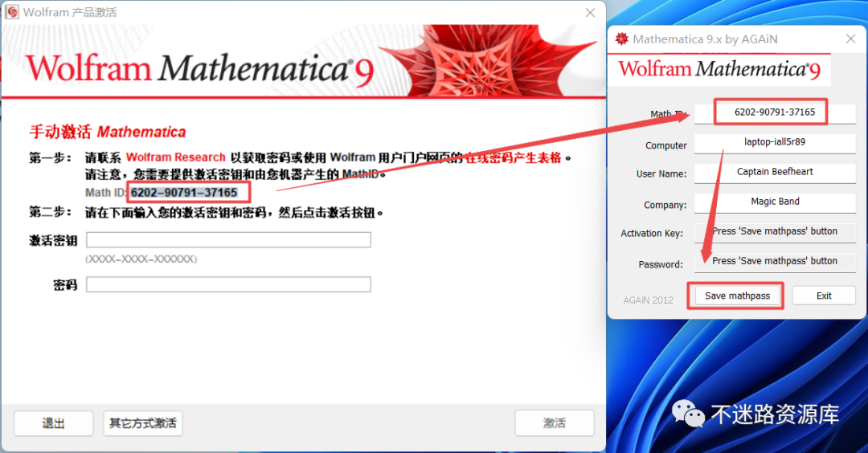The height and width of the screenshot is (453, 868).
Task: Click the AGAiN keygen title bar icon
Action: point(622,39)
